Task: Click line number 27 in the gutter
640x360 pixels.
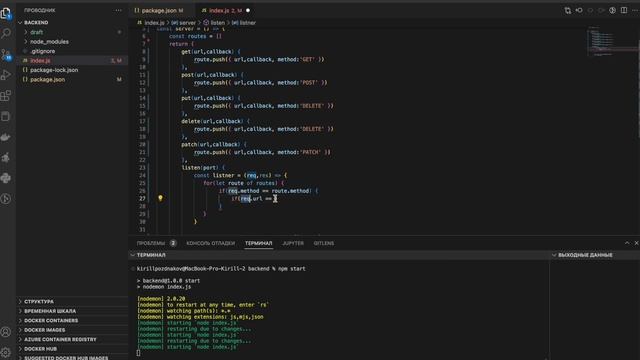Action: click(142, 198)
